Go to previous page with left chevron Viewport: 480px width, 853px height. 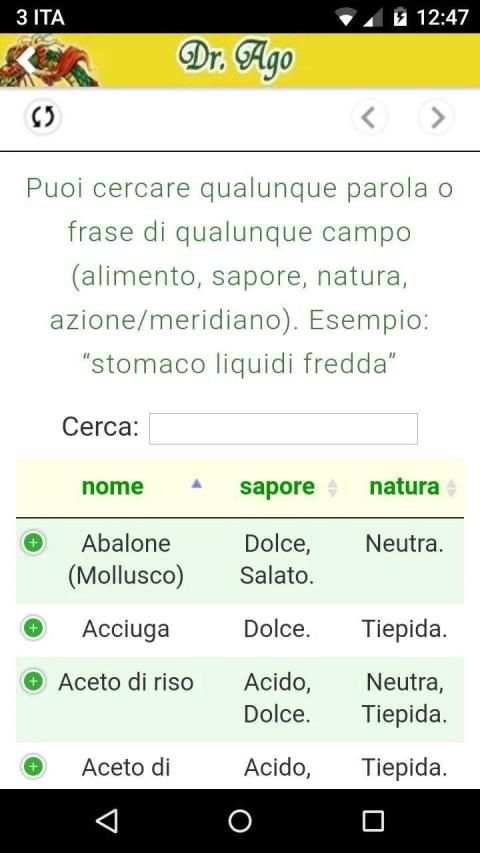369,117
